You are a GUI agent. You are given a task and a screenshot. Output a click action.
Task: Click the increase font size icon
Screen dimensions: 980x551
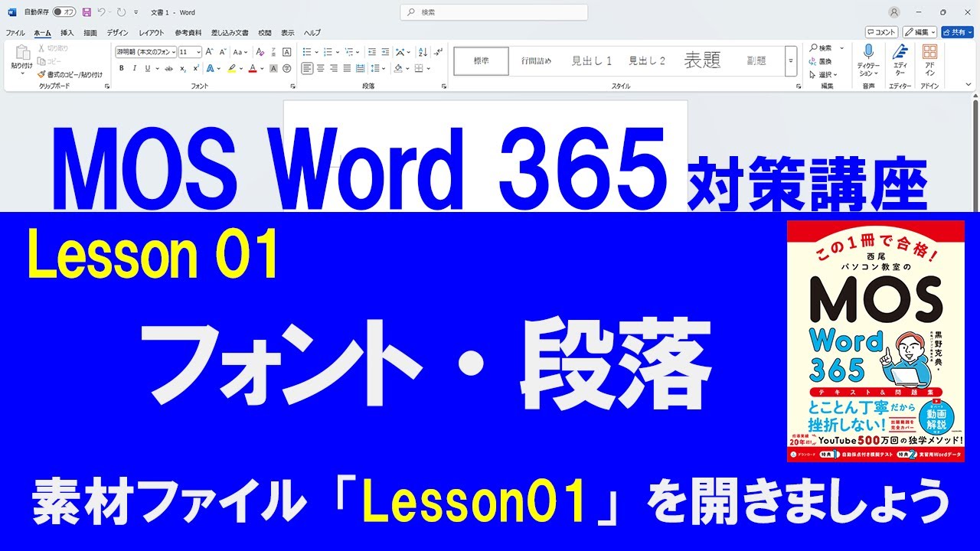[210, 52]
